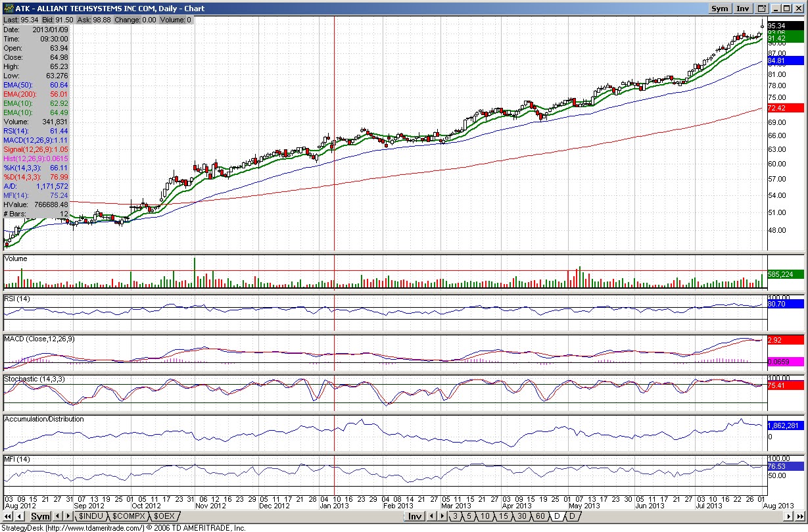Viewport: 808px width, 532px height.
Task: Click the Inv button on the bottom bar
Action: point(414,516)
